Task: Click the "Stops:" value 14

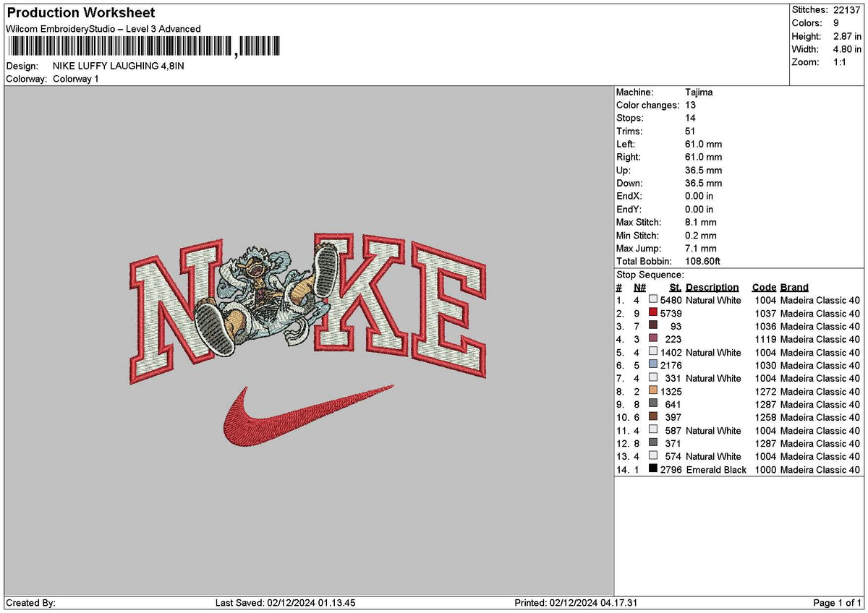Action: pos(690,118)
